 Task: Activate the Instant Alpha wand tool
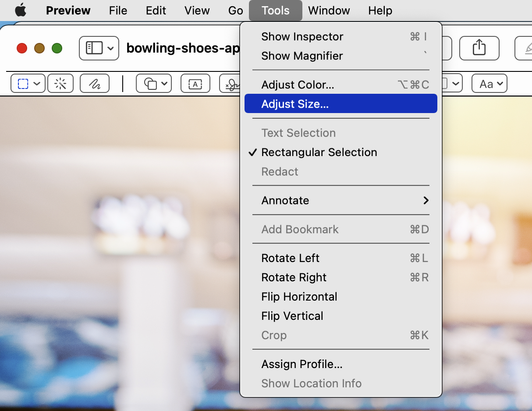(60, 84)
